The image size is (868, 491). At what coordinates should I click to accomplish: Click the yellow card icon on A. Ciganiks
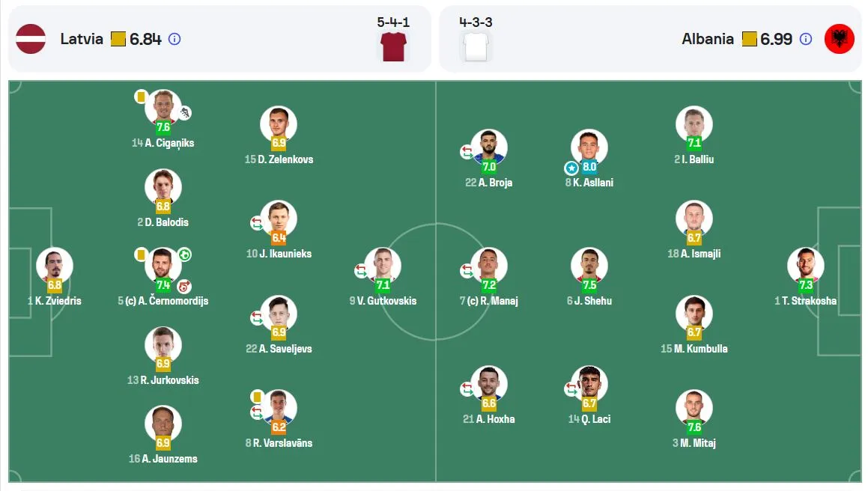pyautogui.click(x=141, y=97)
